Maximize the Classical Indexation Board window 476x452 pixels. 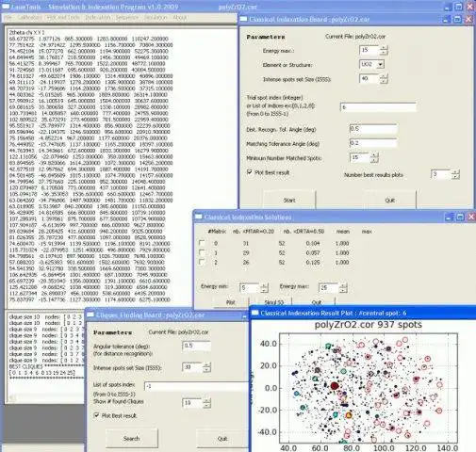tap(457, 20)
